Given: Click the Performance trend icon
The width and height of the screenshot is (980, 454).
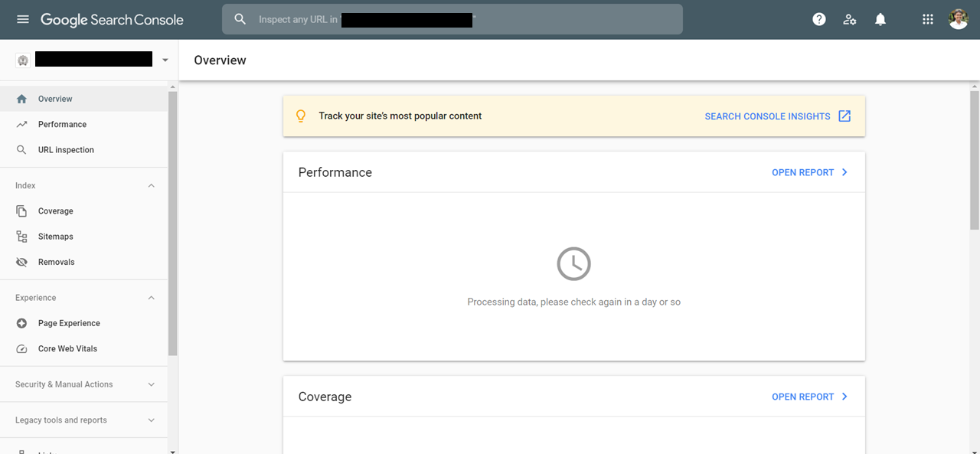Looking at the screenshot, I should (21, 124).
